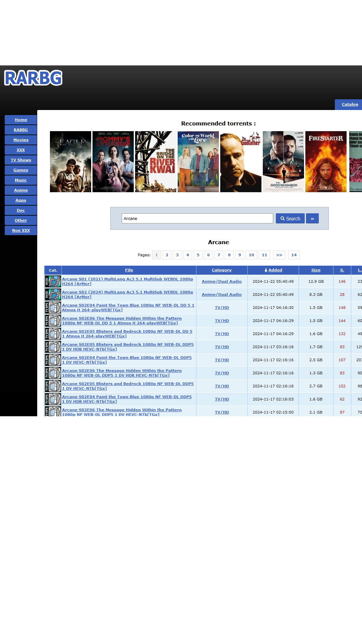This screenshot has width=362, height=644.
Task: Open the Firestarter poster thumbnail
Action: pyautogui.click(x=326, y=162)
